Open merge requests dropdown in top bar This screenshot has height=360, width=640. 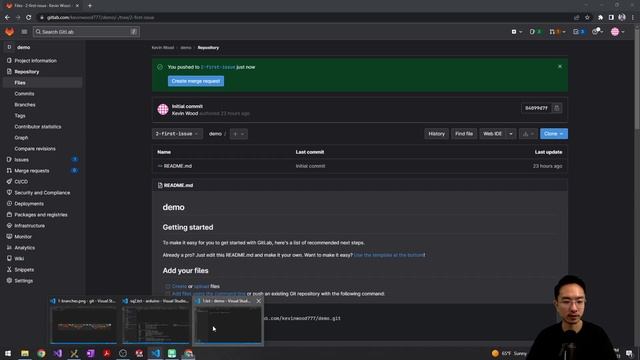click(x=557, y=31)
